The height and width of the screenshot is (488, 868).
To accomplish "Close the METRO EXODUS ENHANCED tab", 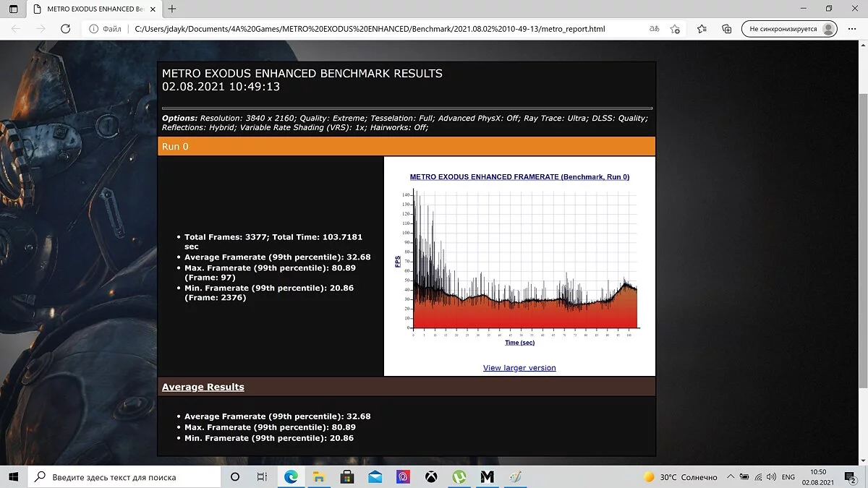I will [151, 9].
